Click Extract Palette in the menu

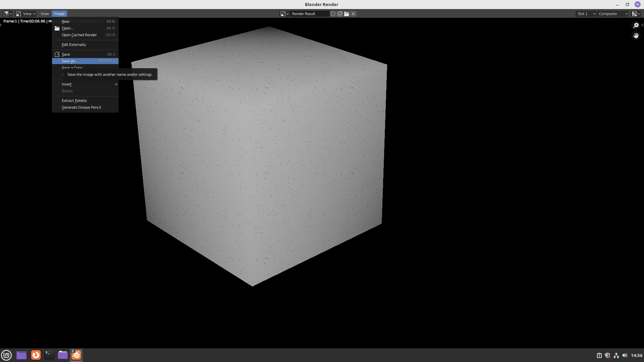click(74, 101)
